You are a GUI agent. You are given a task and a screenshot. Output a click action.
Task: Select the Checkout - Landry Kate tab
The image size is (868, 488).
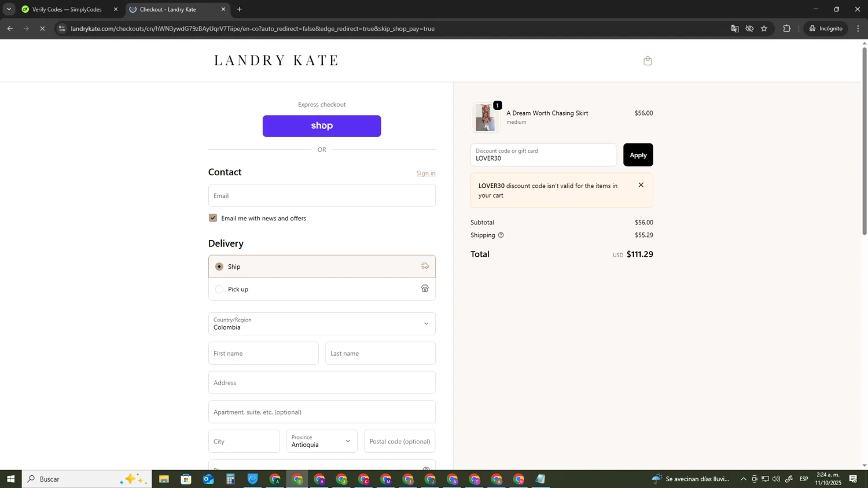pos(178,9)
